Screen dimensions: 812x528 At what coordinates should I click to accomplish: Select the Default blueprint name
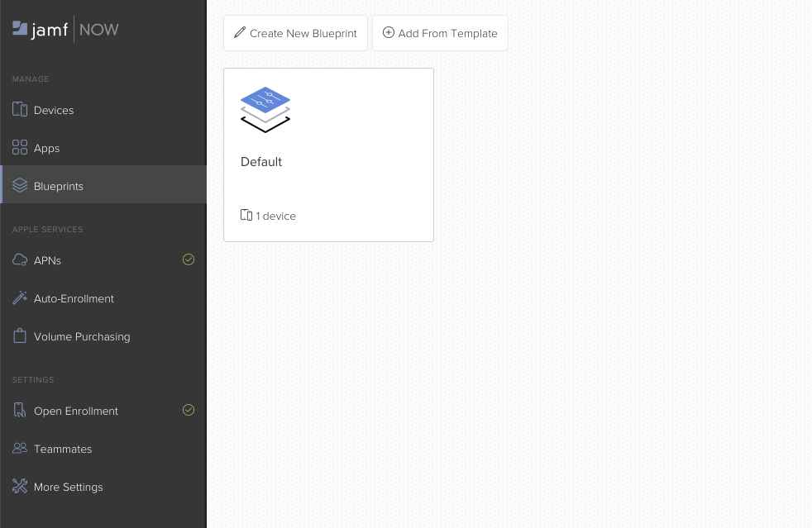261,162
